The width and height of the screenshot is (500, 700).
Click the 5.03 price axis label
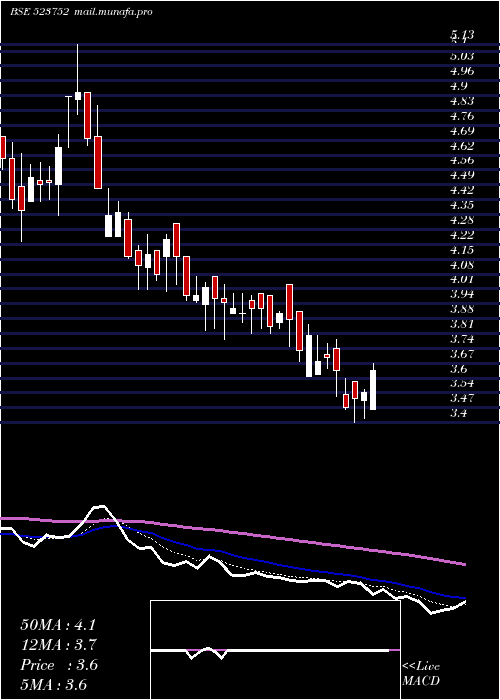(462, 56)
